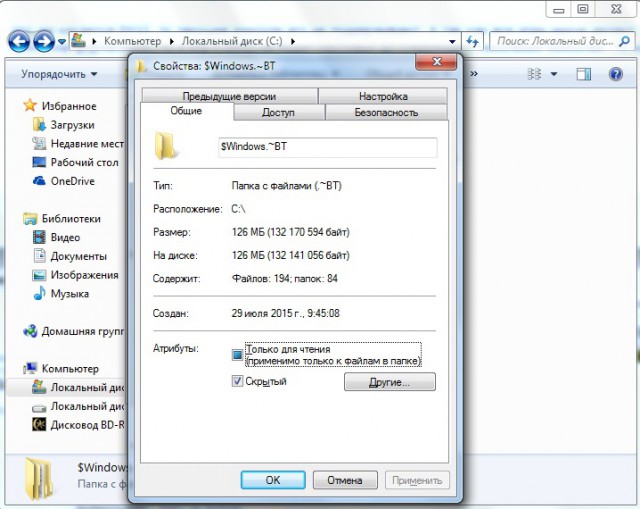The height and width of the screenshot is (509, 640).
Task: Open the view options dropdown arrow
Action: (554, 74)
